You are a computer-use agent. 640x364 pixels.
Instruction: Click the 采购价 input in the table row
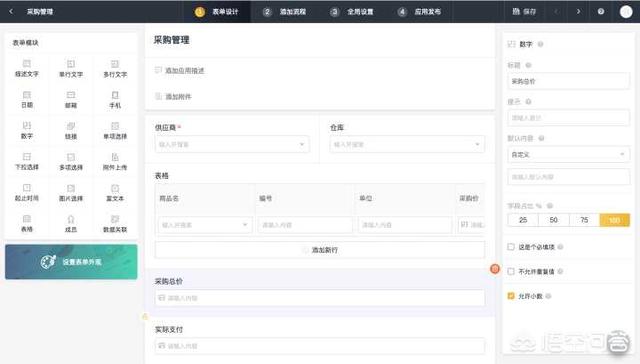471,225
